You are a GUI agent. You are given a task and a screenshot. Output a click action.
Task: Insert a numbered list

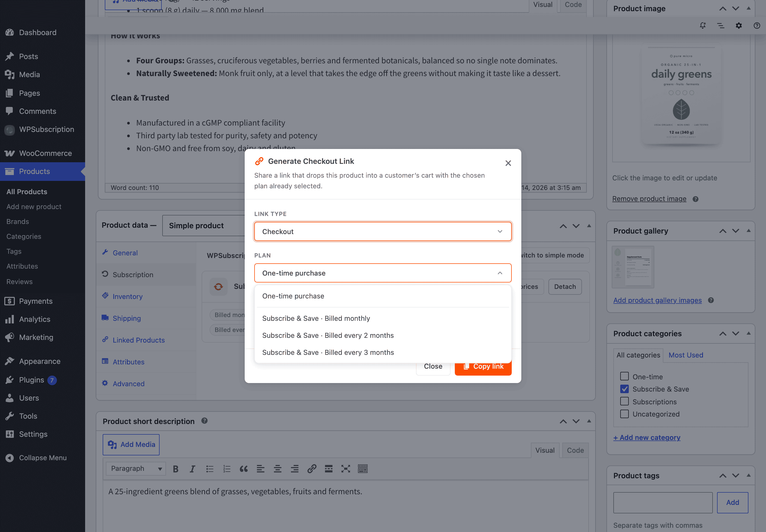click(x=227, y=469)
